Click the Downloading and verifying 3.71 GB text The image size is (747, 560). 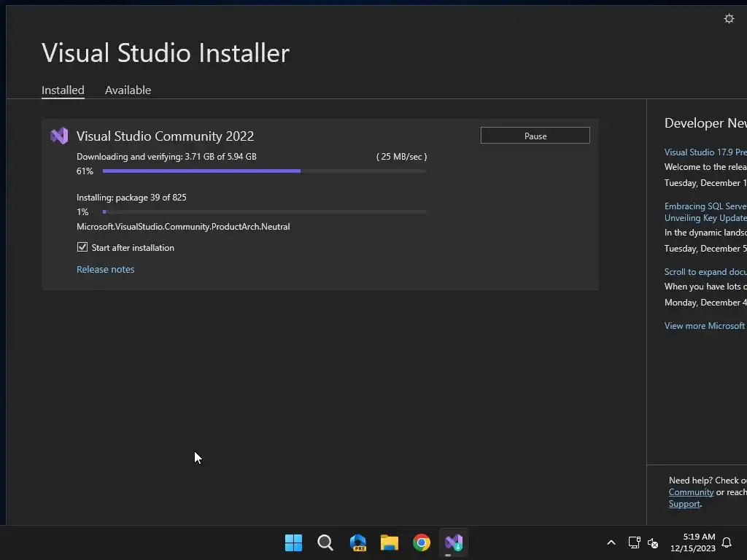(166, 157)
